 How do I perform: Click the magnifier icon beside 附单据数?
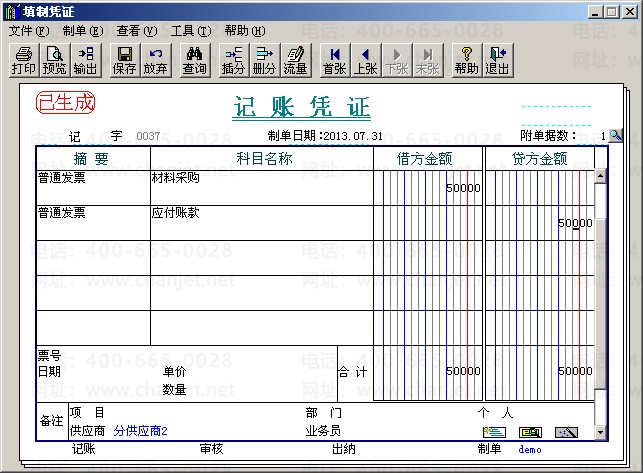[615, 135]
